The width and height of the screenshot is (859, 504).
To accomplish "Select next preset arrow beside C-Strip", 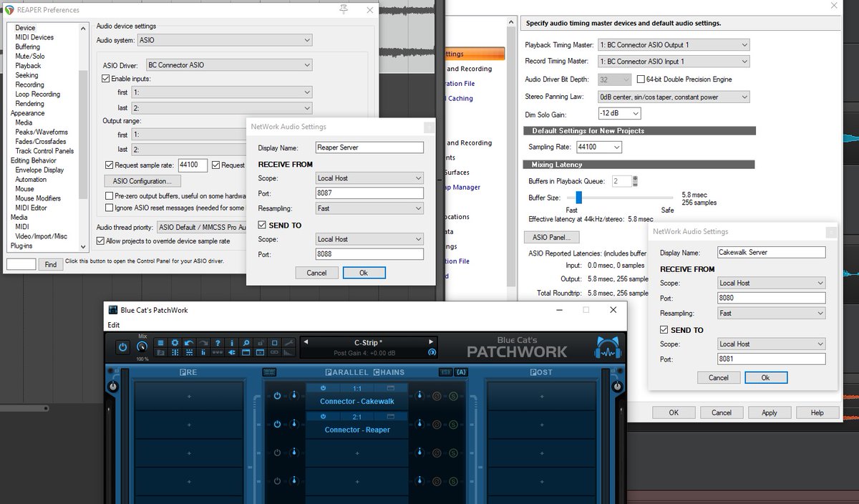I will 431,342.
